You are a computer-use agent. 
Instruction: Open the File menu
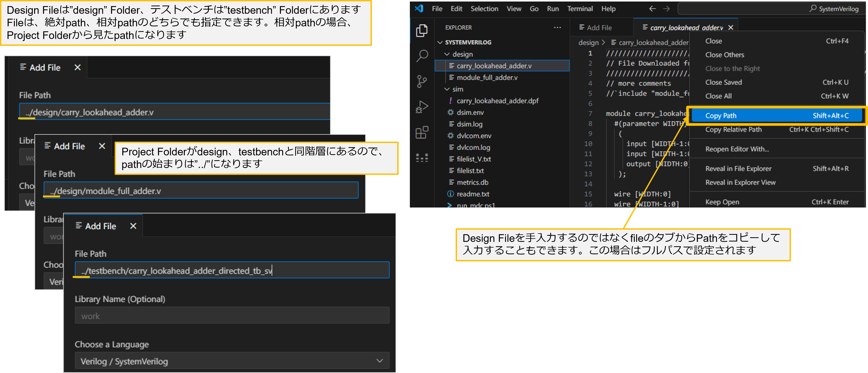point(437,9)
